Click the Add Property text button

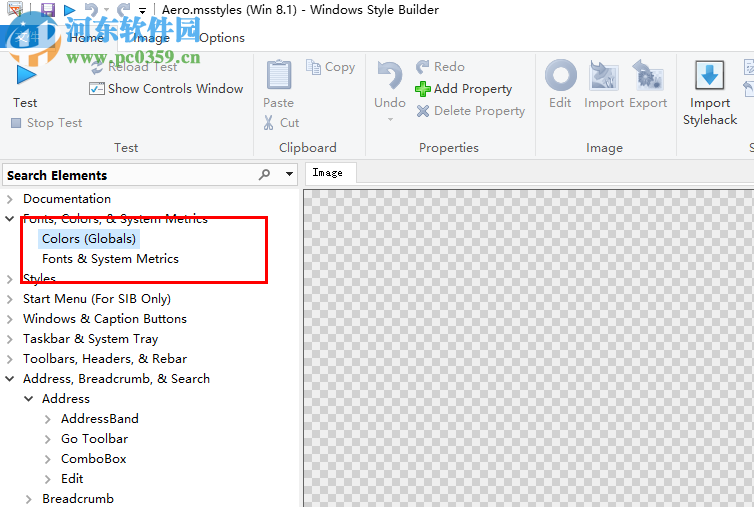click(x=473, y=89)
